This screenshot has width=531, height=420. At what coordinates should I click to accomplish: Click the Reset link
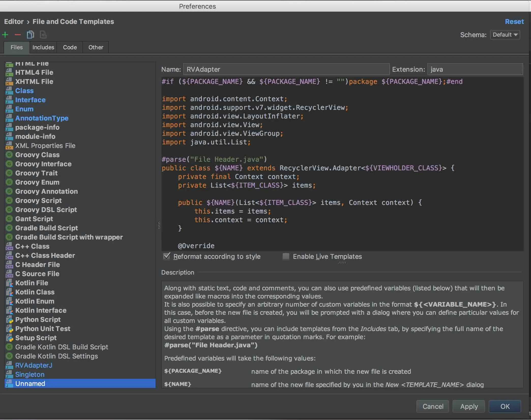[x=514, y=22]
